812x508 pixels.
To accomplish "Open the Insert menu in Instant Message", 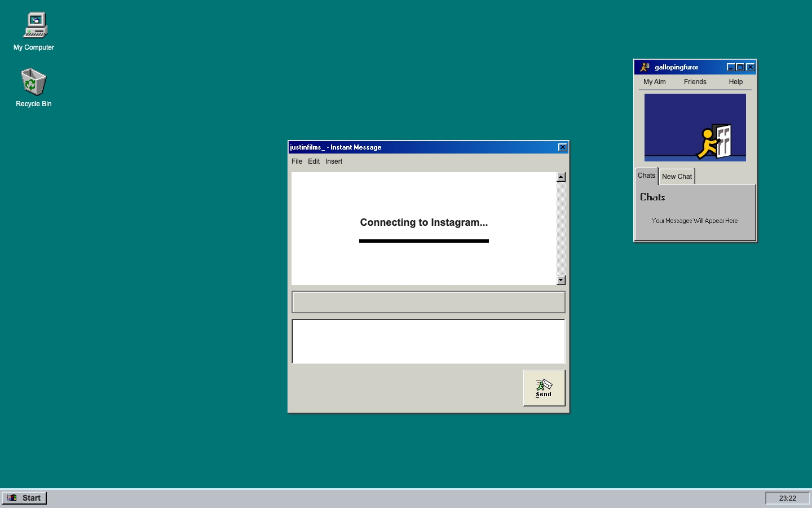I will tap(334, 161).
